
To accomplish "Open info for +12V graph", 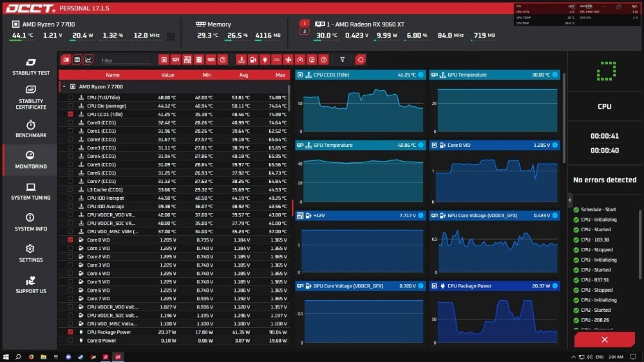I will 421,215.
